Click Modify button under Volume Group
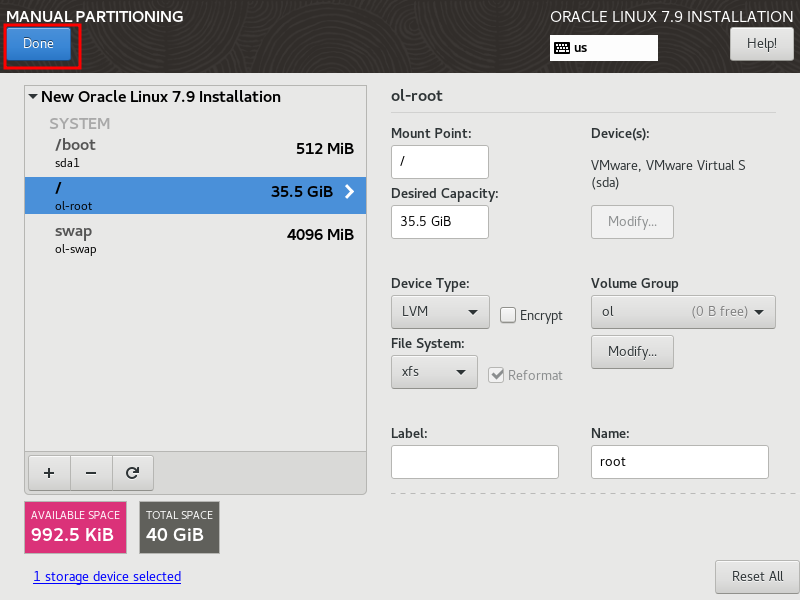 tap(632, 352)
